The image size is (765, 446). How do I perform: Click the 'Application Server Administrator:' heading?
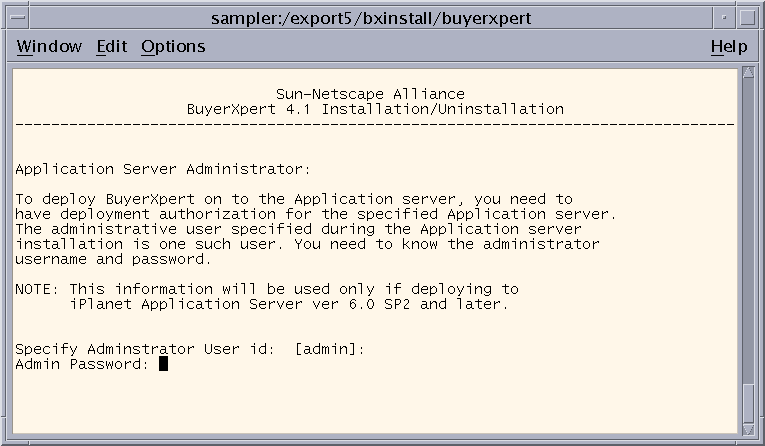click(x=163, y=169)
